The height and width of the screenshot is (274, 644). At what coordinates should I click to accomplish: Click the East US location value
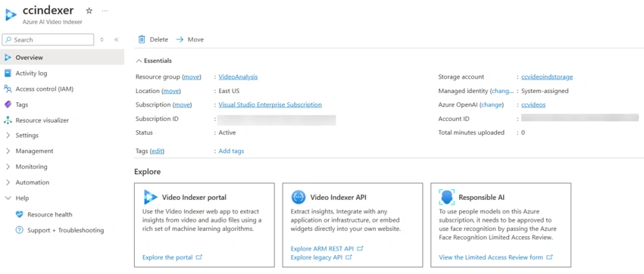tap(229, 91)
